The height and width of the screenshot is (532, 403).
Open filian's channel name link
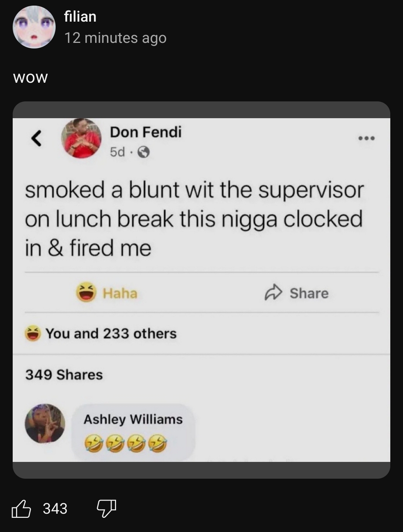pos(80,16)
